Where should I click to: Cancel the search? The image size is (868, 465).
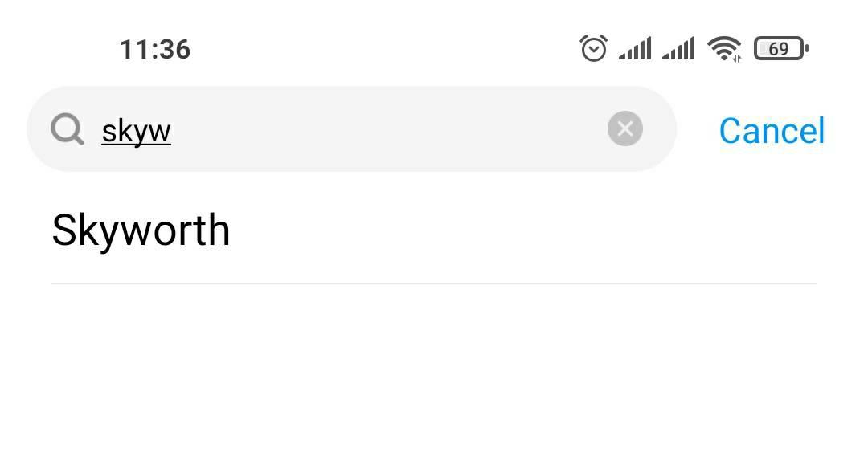coord(772,131)
